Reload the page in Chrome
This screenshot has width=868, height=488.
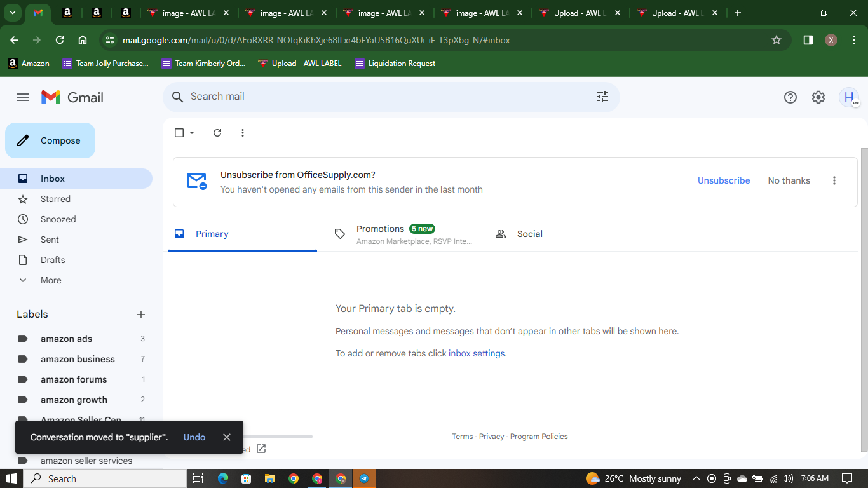(x=60, y=40)
